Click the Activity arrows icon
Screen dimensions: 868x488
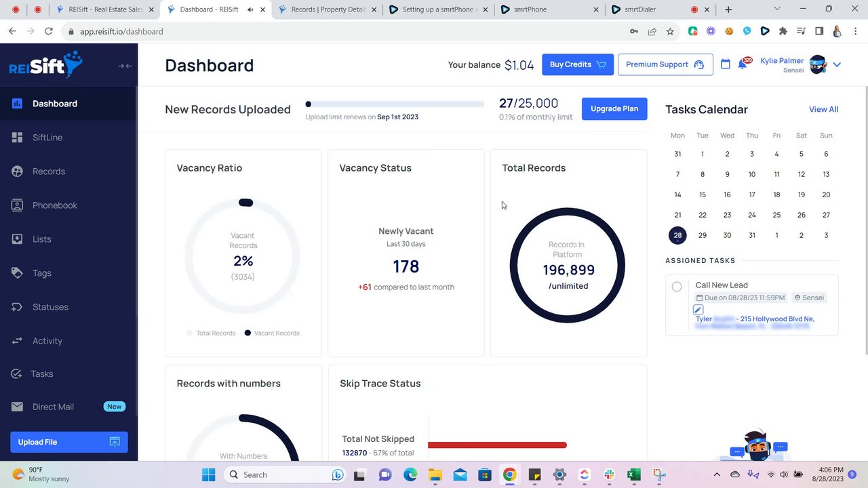(x=18, y=341)
